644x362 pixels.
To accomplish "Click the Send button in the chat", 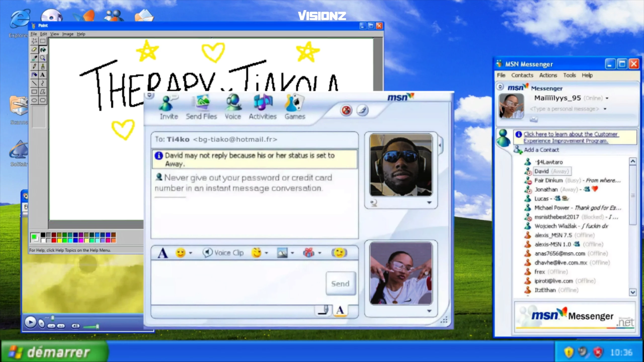I will pyautogui.click(x=341, y=284).
